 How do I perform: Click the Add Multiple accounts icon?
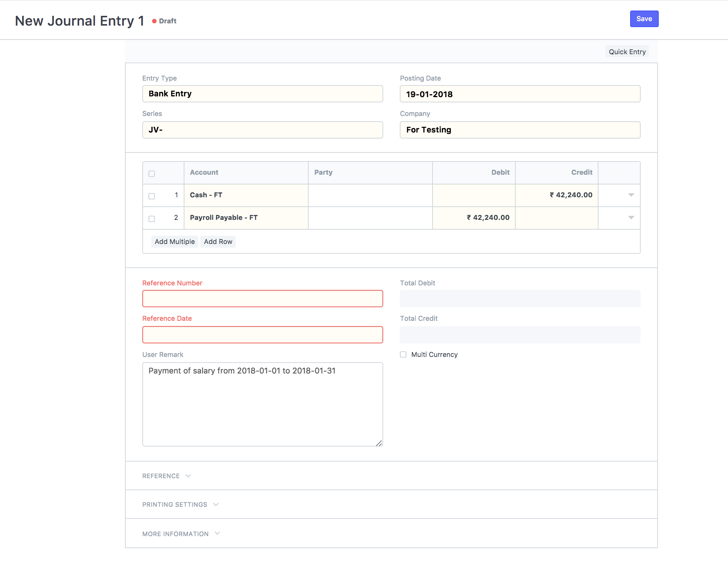click(175, 241)
